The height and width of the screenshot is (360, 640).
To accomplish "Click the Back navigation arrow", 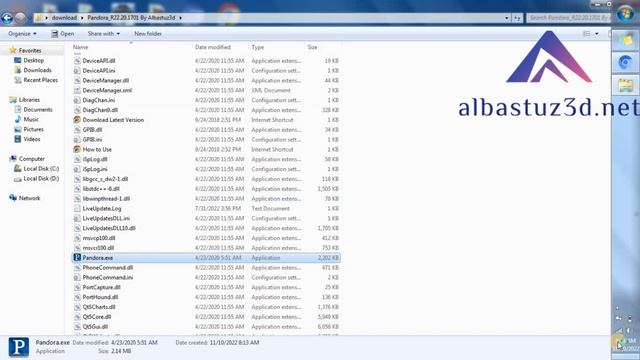I will (x=7, y=18).
